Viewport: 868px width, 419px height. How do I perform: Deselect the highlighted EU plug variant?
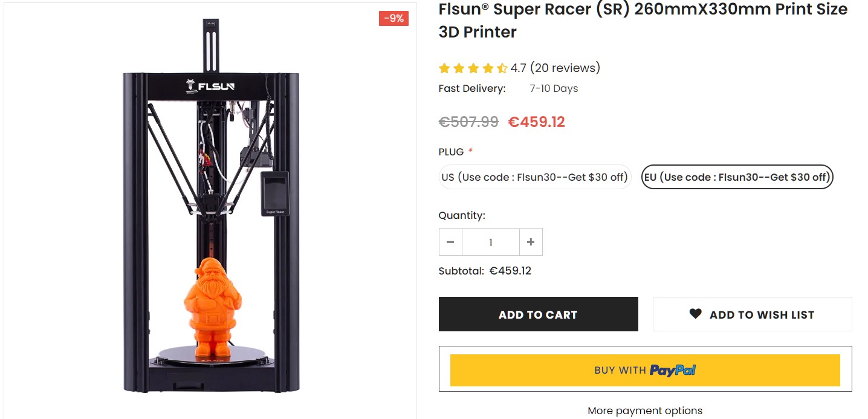(x=737, y=177)
